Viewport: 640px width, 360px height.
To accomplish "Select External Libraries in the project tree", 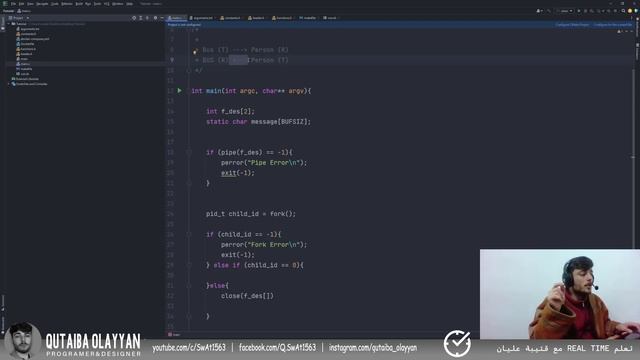I will coord(25,79).
